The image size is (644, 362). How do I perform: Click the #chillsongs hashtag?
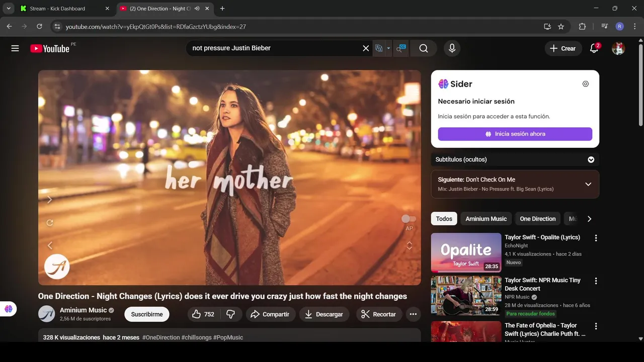(196, 337)
